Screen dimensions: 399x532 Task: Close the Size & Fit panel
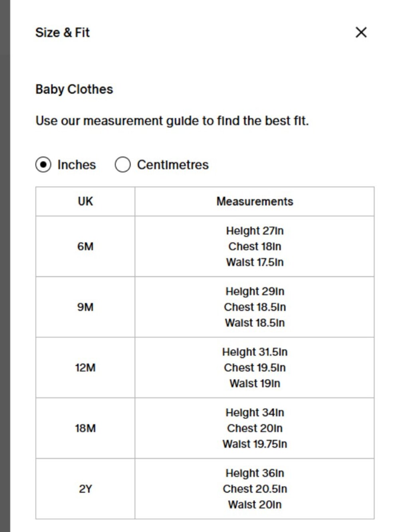[361, 32]
